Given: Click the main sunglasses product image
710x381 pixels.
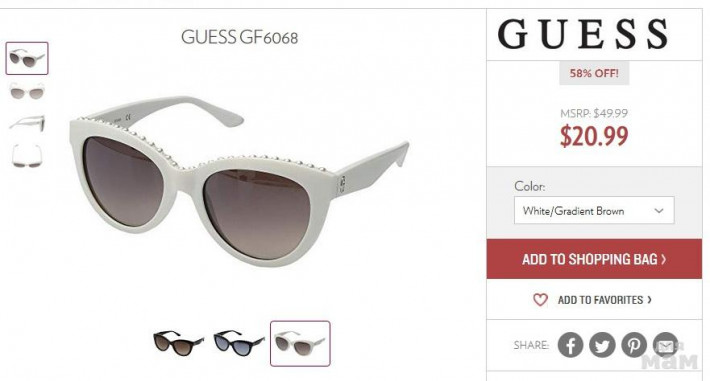Looking at the screenshot, I should point(239,180).
